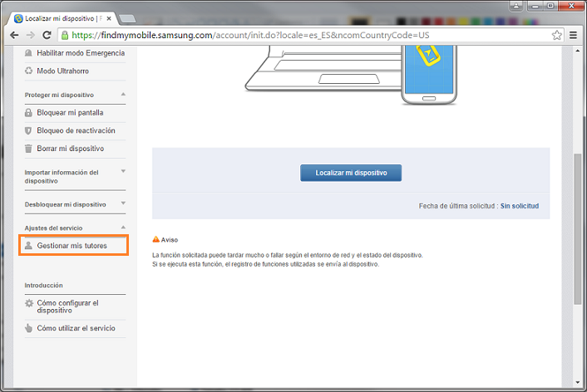The width and height of the screenshot is (587, 392).
Task: Click the Chrome user profile icon
Action: point(516,6)
